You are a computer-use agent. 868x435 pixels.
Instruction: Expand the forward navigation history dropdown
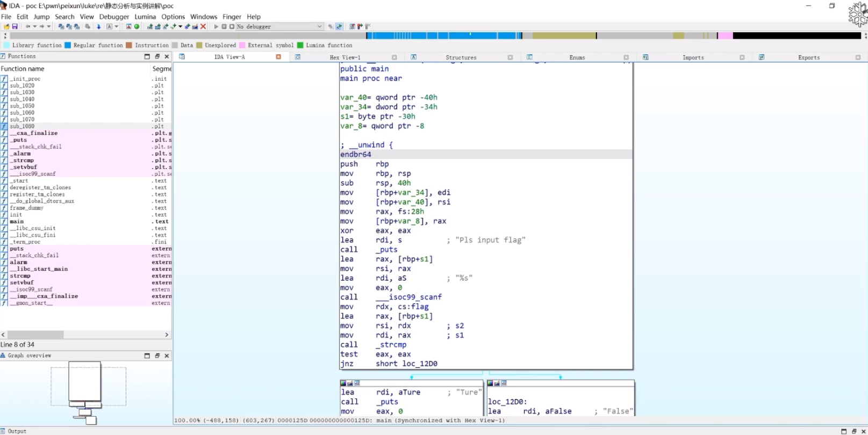[x=49, y=26]
